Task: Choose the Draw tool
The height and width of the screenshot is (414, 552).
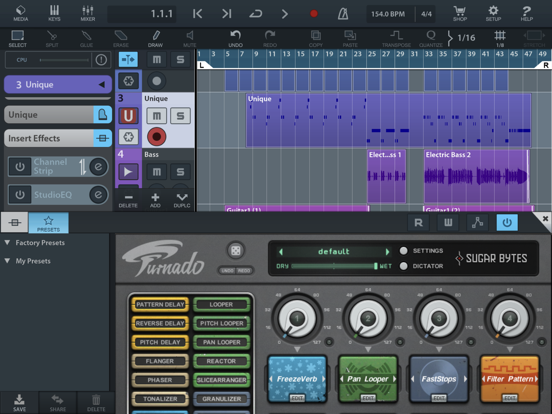Action: tap(155, 38)
